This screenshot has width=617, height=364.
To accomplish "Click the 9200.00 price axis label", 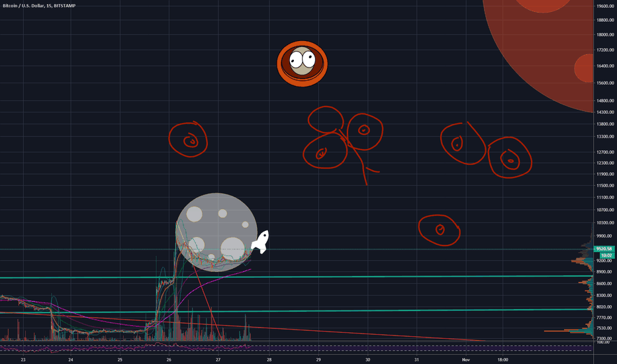I will 605,261.
